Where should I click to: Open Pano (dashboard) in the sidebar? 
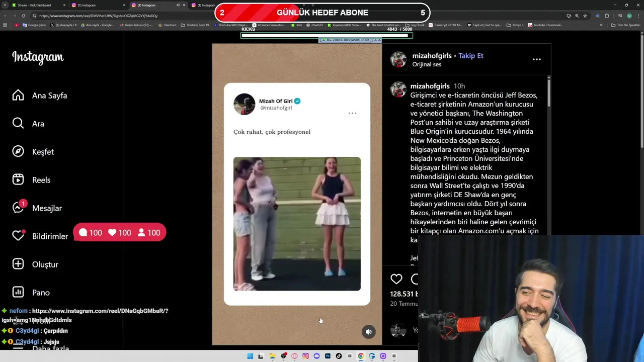(31, 293)
